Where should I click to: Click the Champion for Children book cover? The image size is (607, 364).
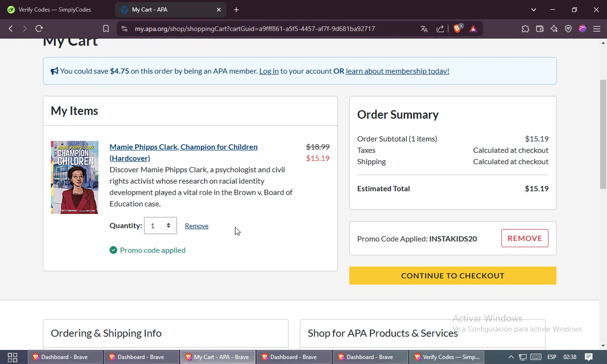coord(74,177)
